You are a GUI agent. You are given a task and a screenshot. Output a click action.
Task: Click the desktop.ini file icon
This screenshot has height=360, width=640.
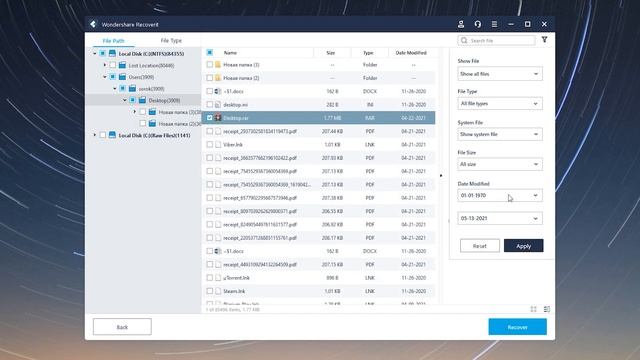pyautogui.click(x=218, y=104)
